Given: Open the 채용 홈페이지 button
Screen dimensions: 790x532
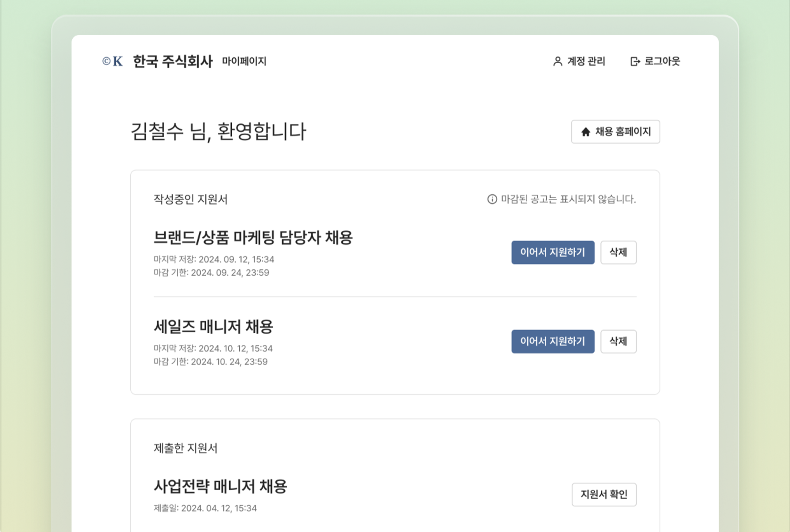Looking at the screenshot, I should (615, 132).
